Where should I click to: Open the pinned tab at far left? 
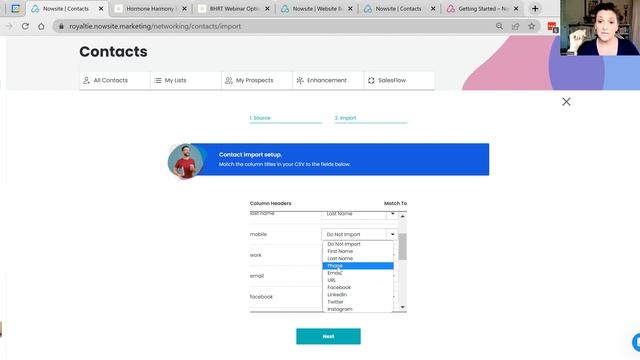click(x=15, y=9)
